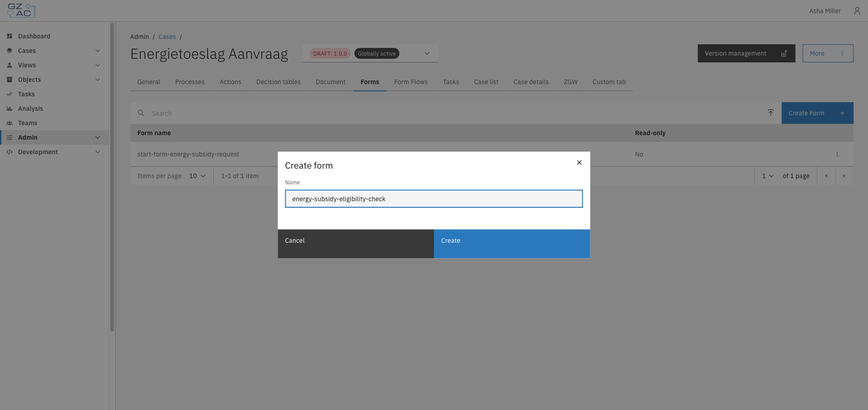Close the Create form dialog
The image size is (868, 410).
579,163
